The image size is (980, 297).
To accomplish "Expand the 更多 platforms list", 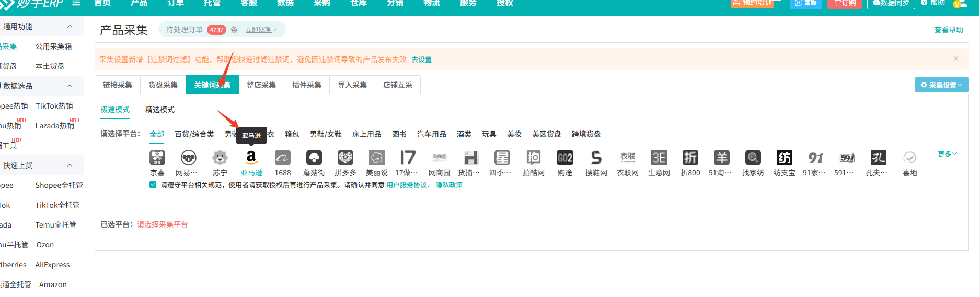I will point(947,154).
